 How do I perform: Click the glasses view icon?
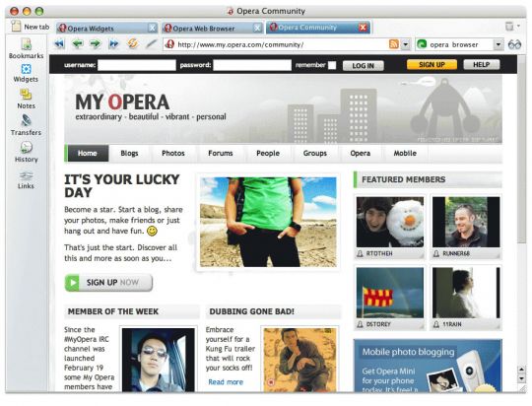click(x=514, y=44)
